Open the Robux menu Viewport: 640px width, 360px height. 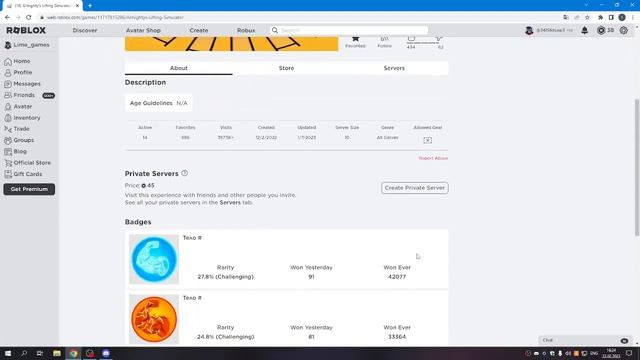click(246, 30)
